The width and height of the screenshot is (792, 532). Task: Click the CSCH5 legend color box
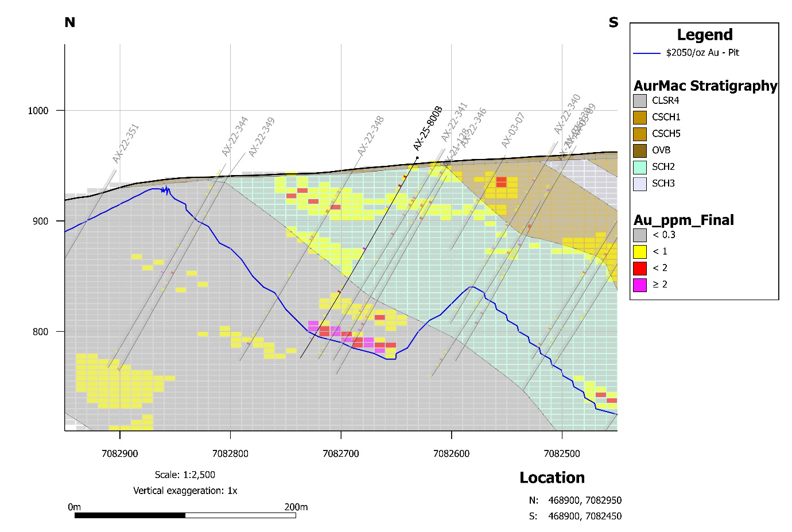pos(639,134)
